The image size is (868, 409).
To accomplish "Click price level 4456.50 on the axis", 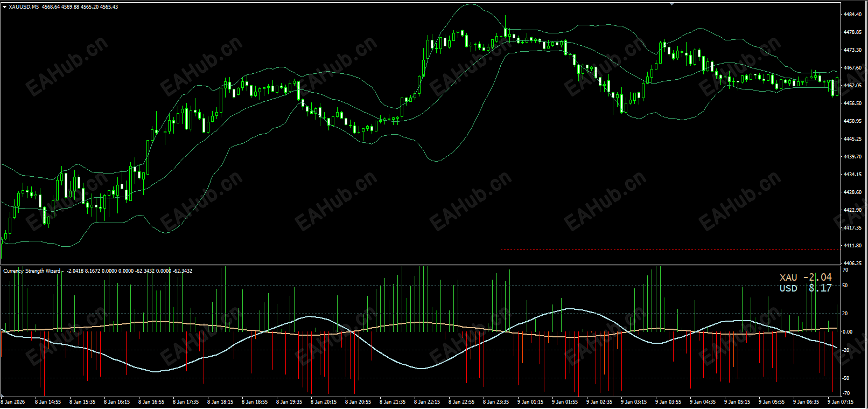I will click(x=852, y=103).
